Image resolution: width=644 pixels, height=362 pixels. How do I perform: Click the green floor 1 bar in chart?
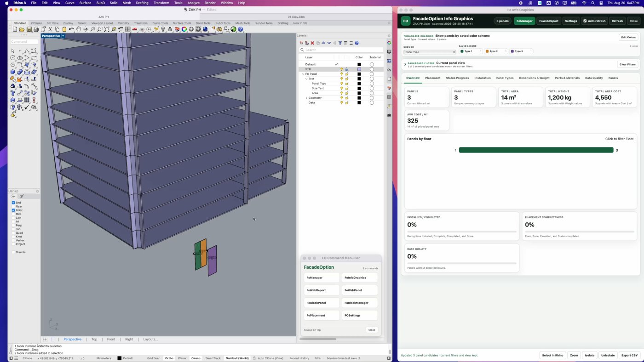point(536,150)
